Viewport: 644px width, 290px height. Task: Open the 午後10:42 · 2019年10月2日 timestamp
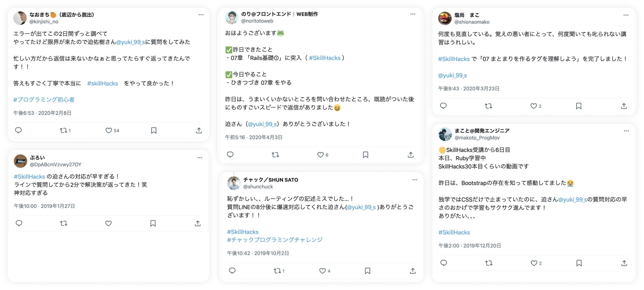[x=258, y=253]
